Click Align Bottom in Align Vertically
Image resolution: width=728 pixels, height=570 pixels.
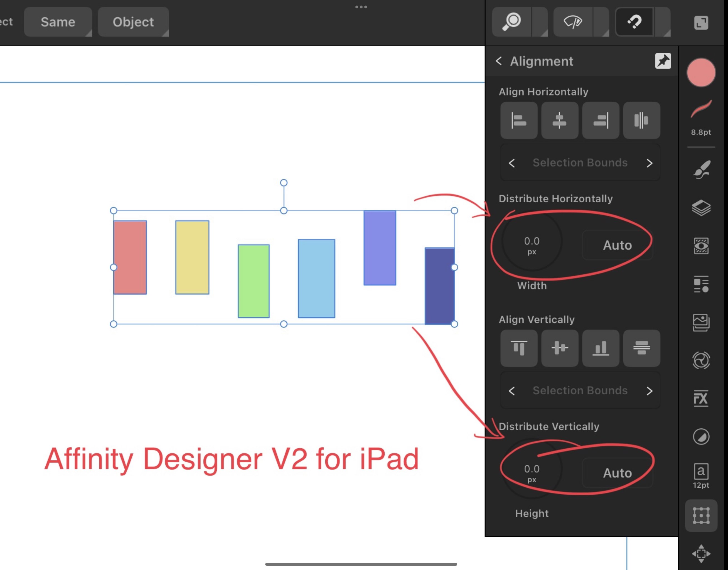pyautogui.click(x=601, y=348)
